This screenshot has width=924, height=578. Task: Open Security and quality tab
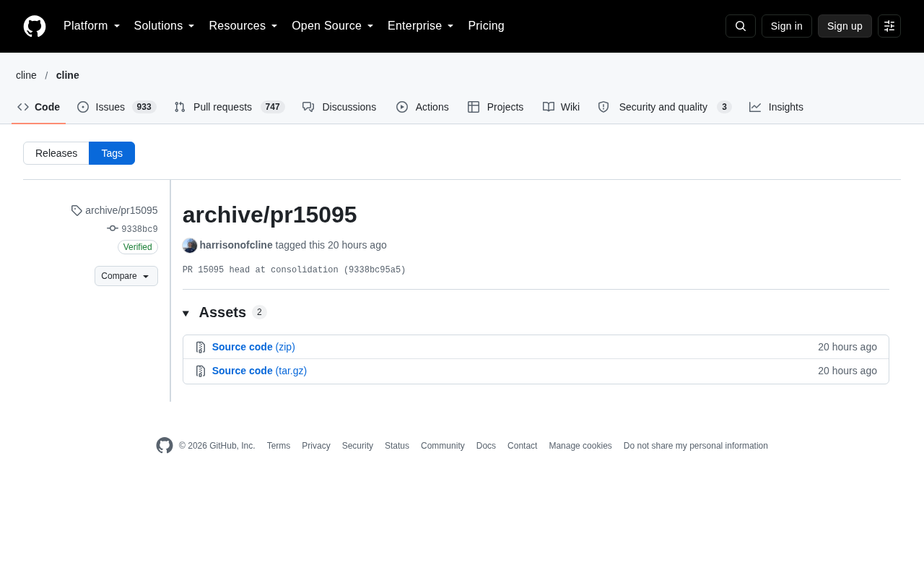point(665,107)
